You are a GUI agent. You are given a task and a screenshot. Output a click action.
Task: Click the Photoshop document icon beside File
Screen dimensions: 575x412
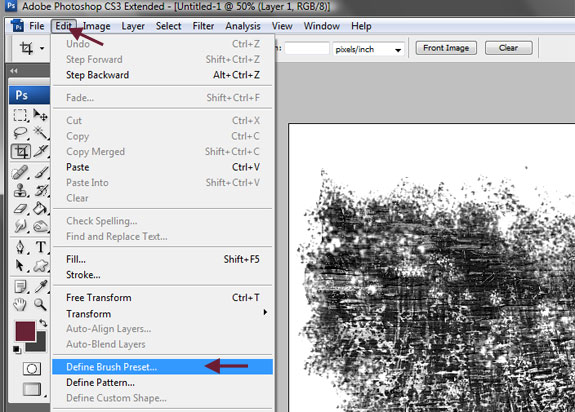click(x=17, y=26)
